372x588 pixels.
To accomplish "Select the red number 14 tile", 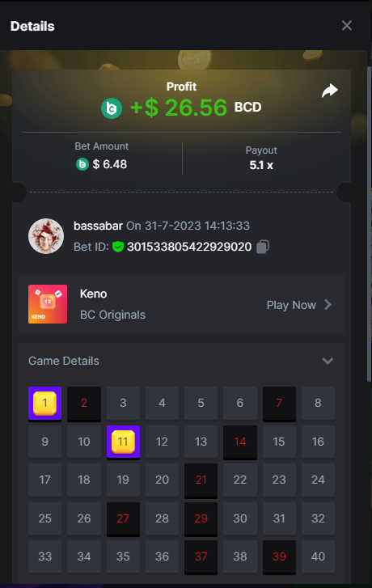I will tap(240, 442).
